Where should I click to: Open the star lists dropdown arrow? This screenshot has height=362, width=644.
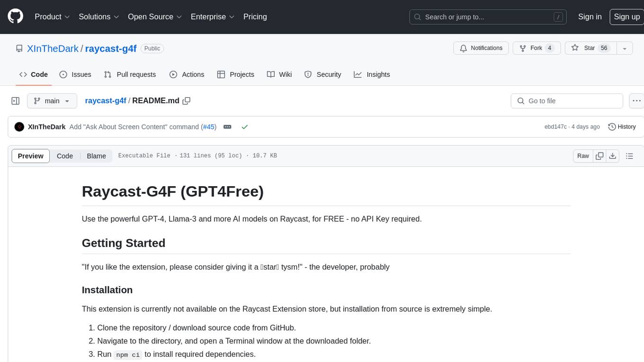tap(625, 48)
